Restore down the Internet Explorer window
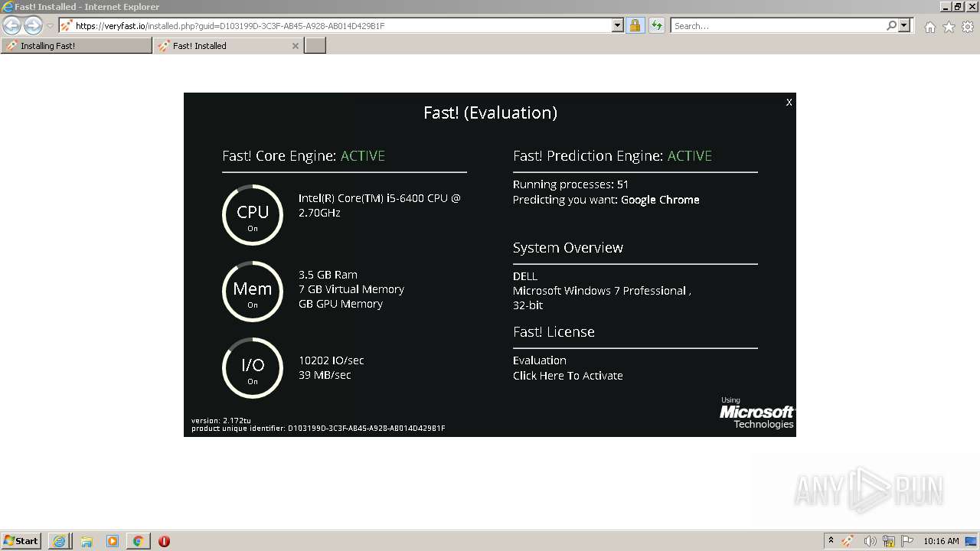The image size is (980, 551). tap(959, 7)
